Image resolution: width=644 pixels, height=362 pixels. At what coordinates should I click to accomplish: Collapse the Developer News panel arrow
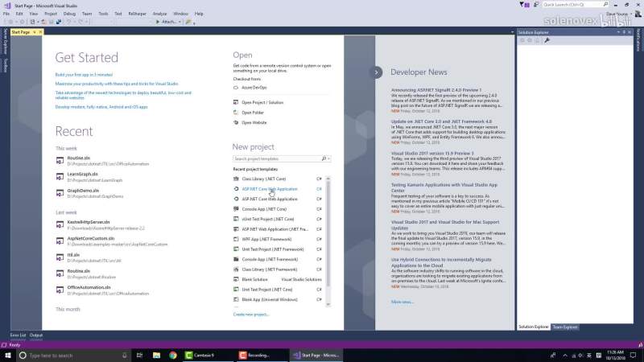(376, 72)
